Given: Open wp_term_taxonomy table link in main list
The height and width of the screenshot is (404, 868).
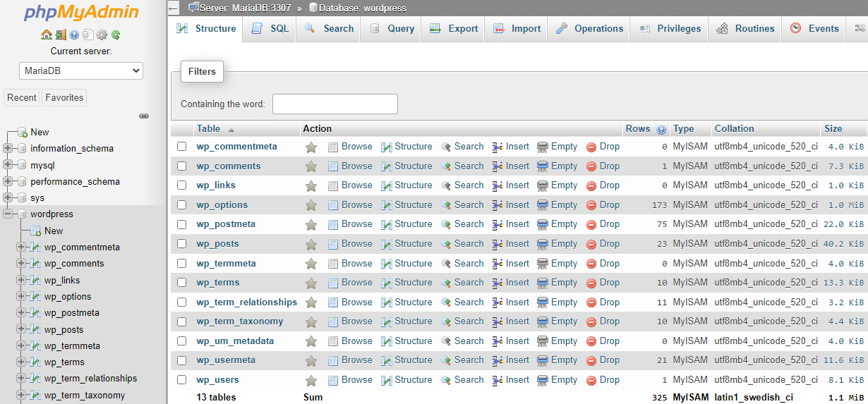Looking at the screenshot, I should click(240, 322).
